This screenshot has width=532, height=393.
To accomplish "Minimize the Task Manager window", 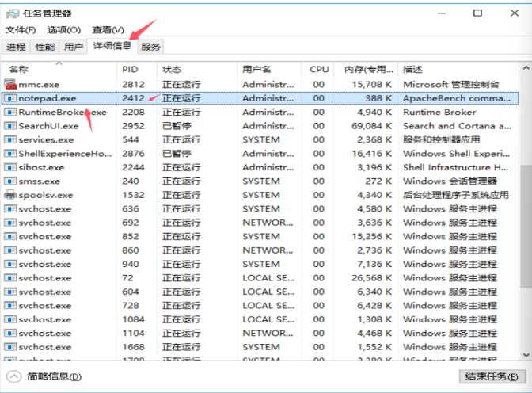I will coord(442,13).
